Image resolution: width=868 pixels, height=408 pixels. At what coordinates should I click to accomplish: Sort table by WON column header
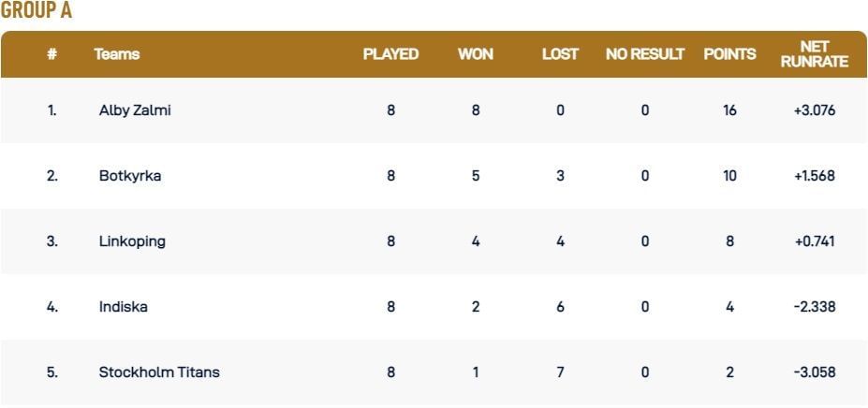point(475,54)
